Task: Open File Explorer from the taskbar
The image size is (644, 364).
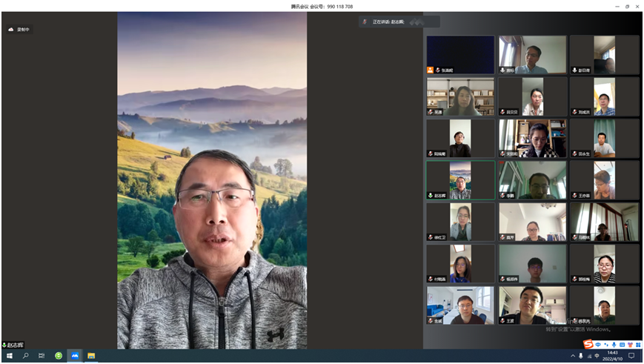Action: pos(92,356)
